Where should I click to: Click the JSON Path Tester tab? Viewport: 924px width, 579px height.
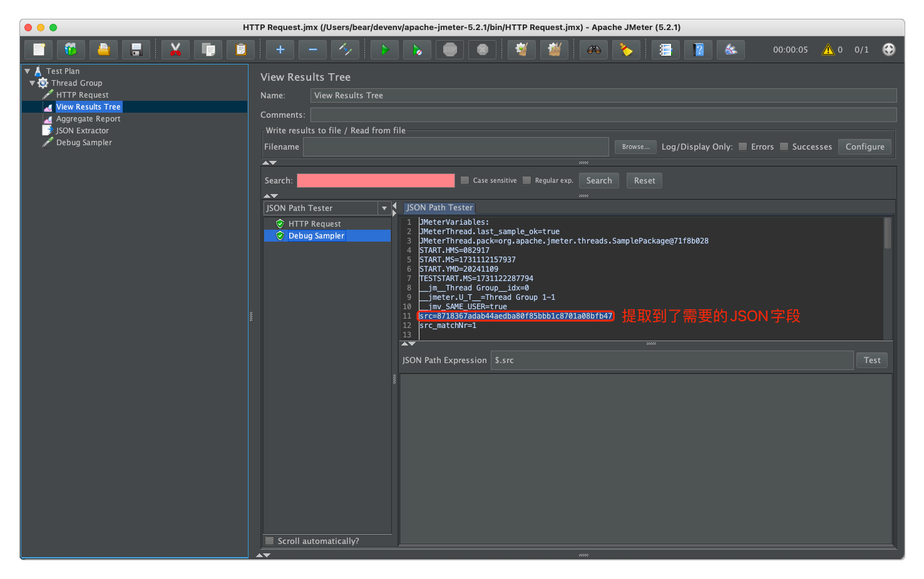439,208
